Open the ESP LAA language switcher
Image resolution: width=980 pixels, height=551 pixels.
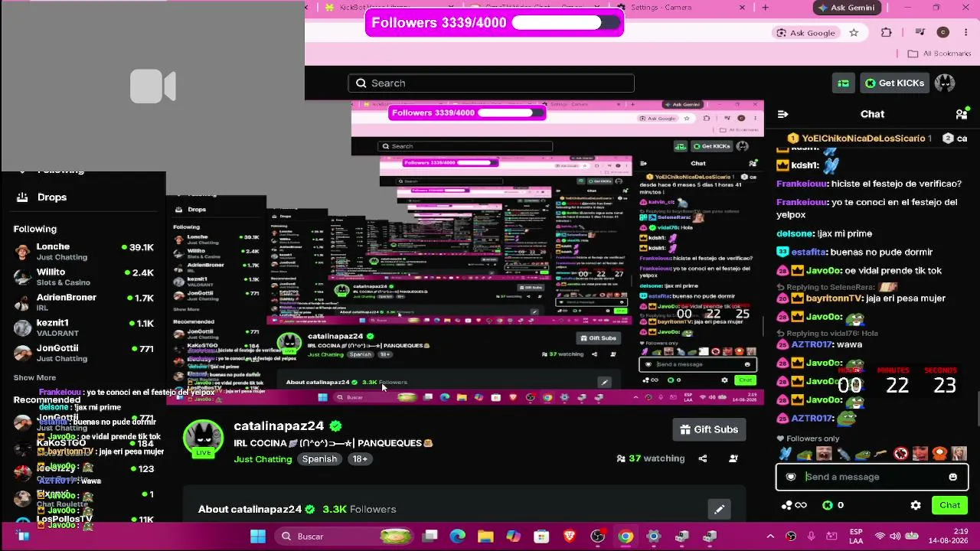(856, 536)
